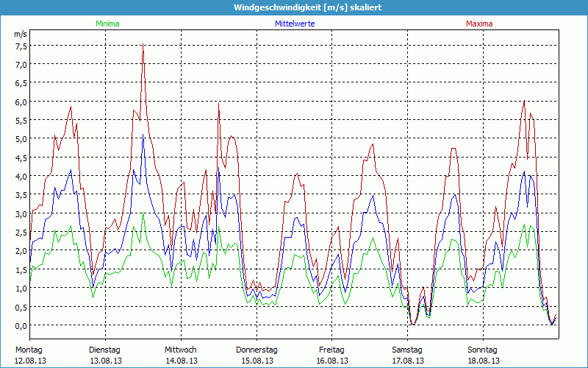Click the '5,5' y-axis value
Screen dimensions: 588x368
[x=21, y=121]
